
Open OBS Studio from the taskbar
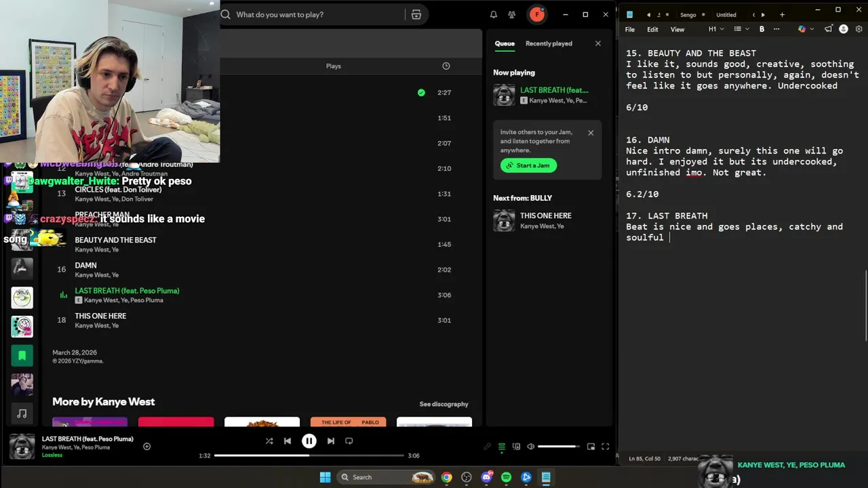point(467,477)
